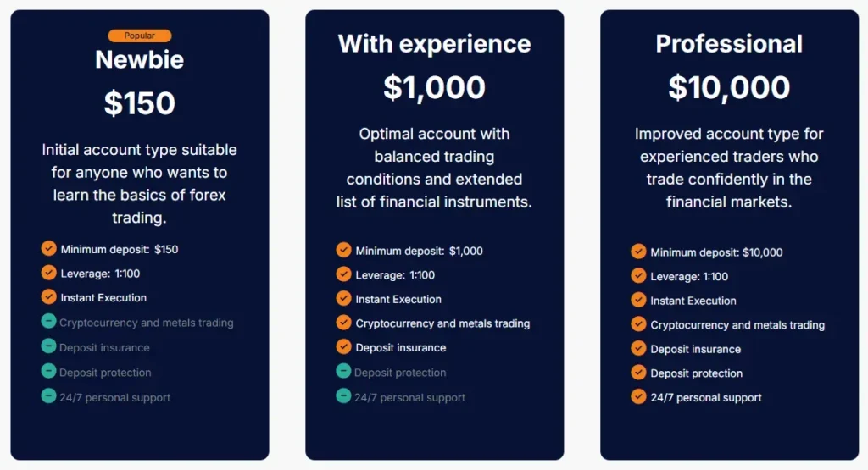Click the $150 Newbie price
The image size is (868, 470).
140,103
